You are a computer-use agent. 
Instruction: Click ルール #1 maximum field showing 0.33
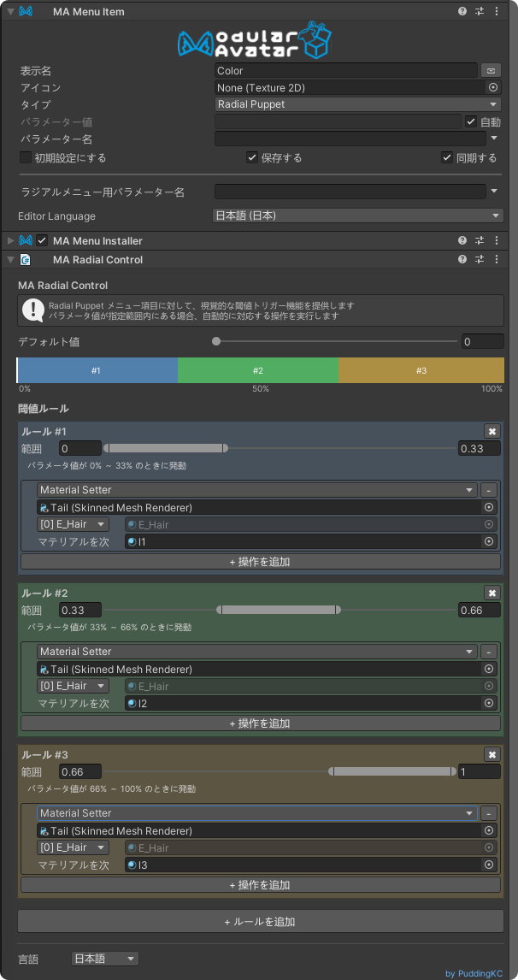click(480, 448)
